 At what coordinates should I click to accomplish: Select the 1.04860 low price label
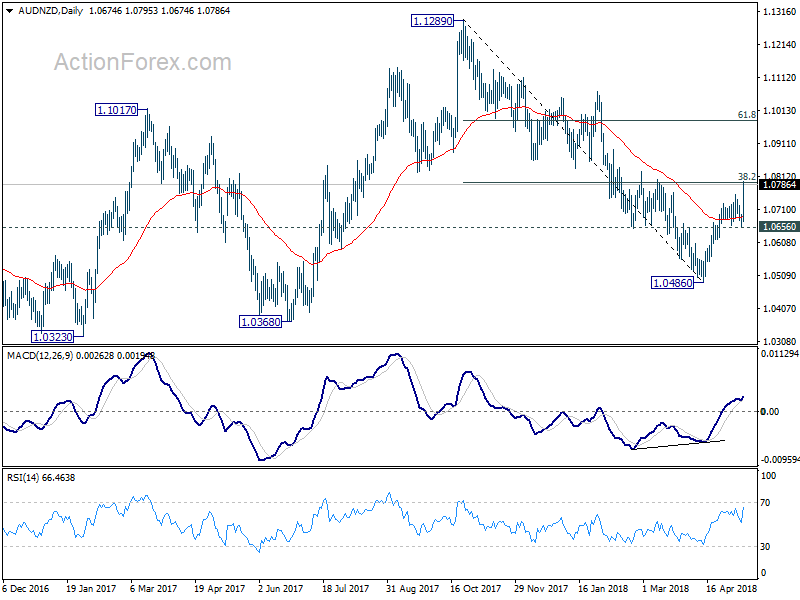point(672,283)
